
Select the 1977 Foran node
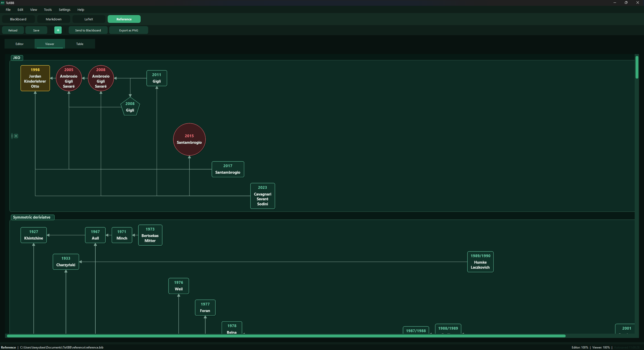tap(205, 308)
